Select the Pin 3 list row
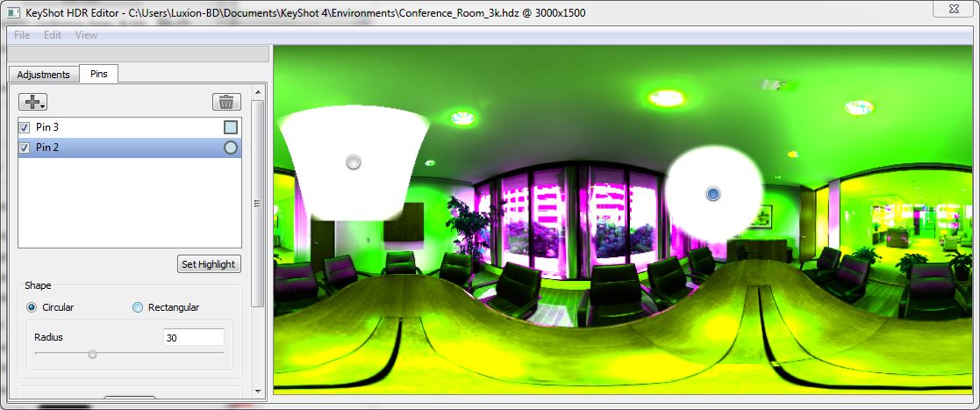This screenshot has width=980, height=410. (x=129, y=127)
